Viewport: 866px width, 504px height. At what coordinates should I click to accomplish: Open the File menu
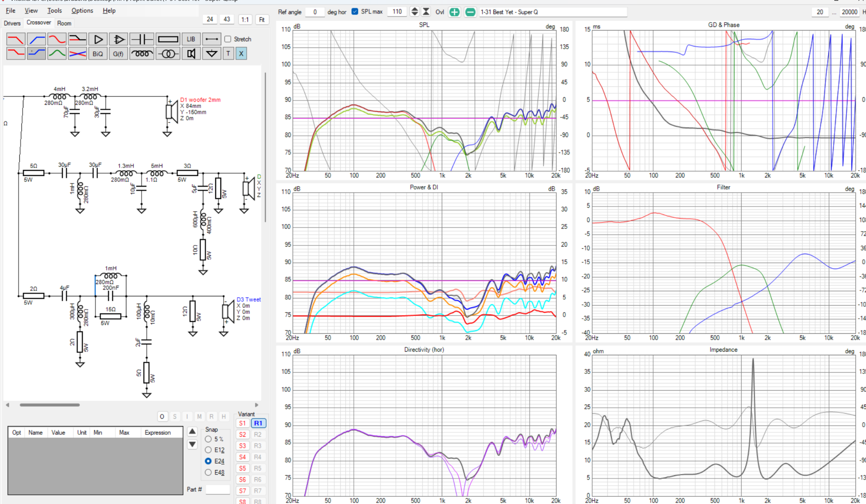point(11,11)
